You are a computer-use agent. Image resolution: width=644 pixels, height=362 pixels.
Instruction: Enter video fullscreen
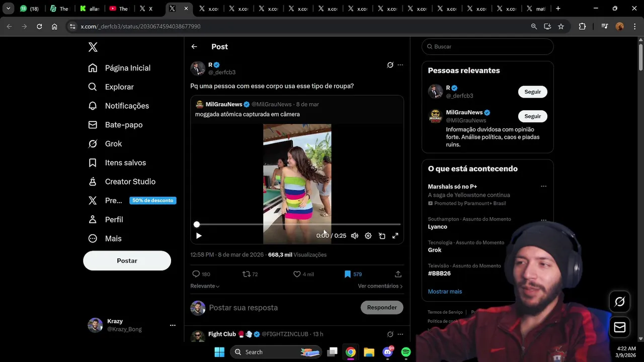pos(395,236)
